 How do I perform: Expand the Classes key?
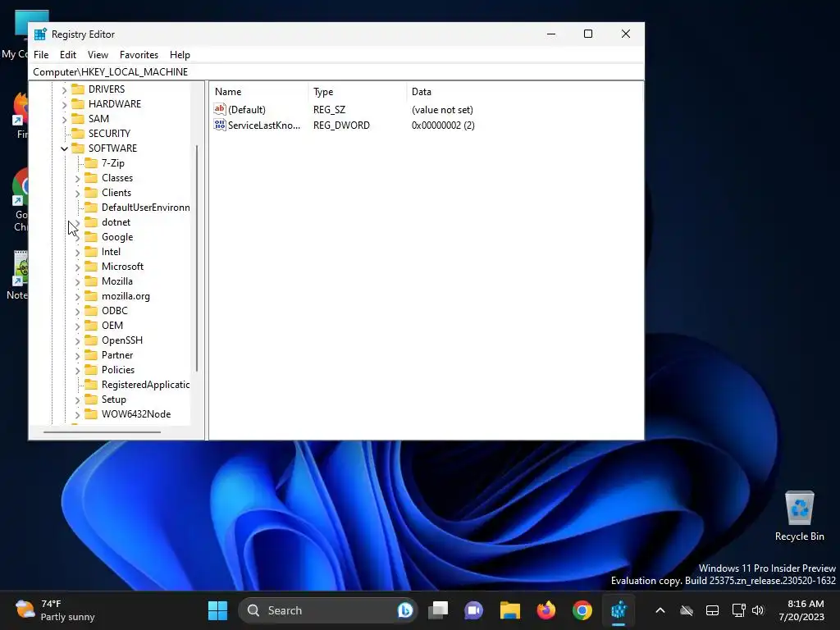click(x=78, y=178)
